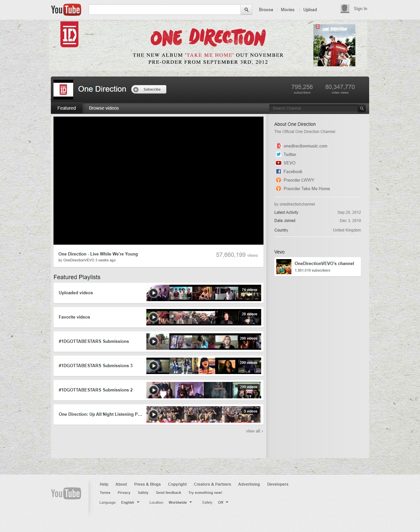Open the Language English dropdown
The width and height of the screenshot is (420, 532).
tap(130, 502)
